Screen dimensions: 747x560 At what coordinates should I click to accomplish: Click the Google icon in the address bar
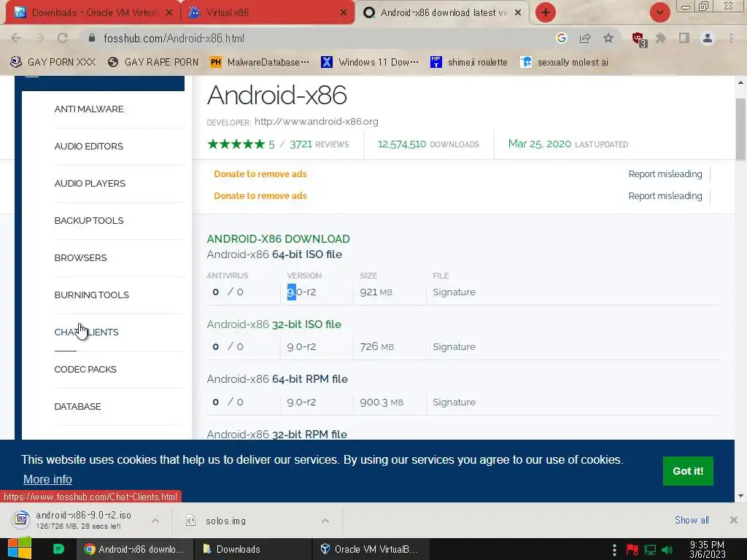tap(561, 38)
